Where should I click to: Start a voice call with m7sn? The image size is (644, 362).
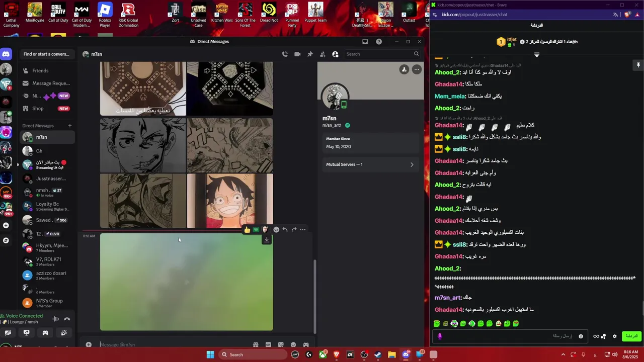click(x=285, y=54)
